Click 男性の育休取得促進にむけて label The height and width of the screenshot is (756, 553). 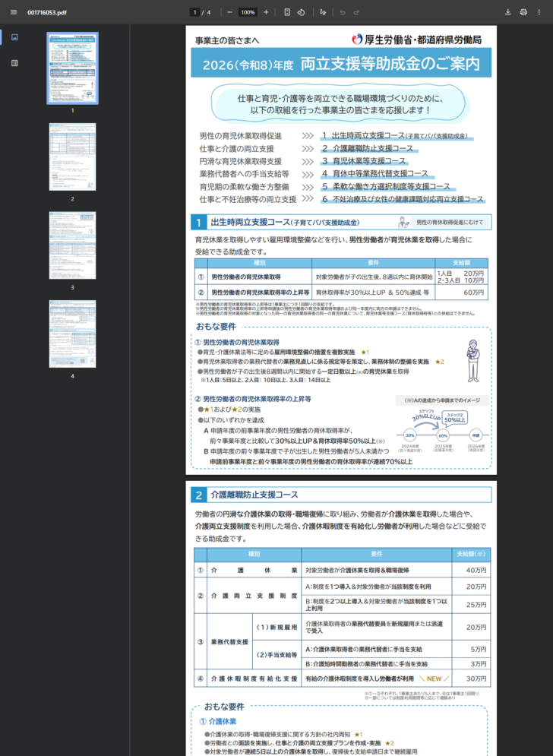450,223
